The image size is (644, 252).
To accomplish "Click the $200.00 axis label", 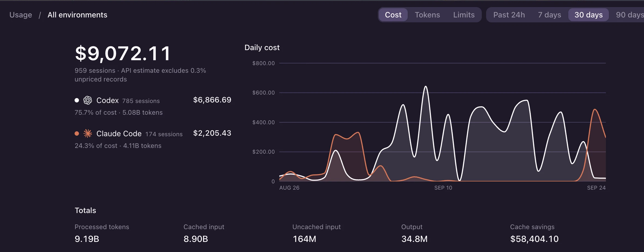I will click(263, 152).
